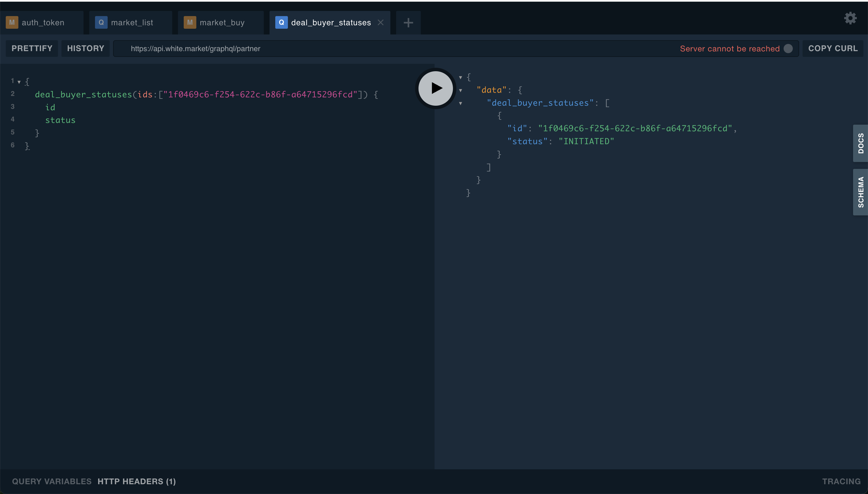This screenshot has width=868, height=494.
Task: Click the "Server cannot be reached" message
Action: (x=730, y=49)
